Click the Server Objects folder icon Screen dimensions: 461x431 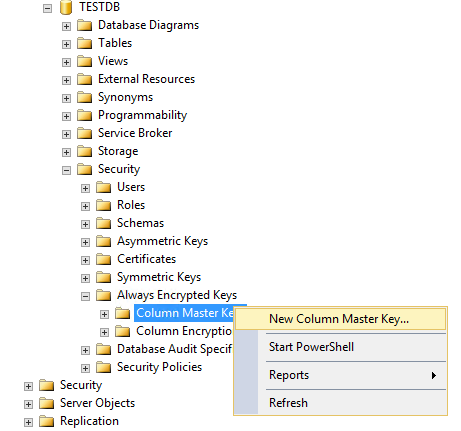click(46, 403)
